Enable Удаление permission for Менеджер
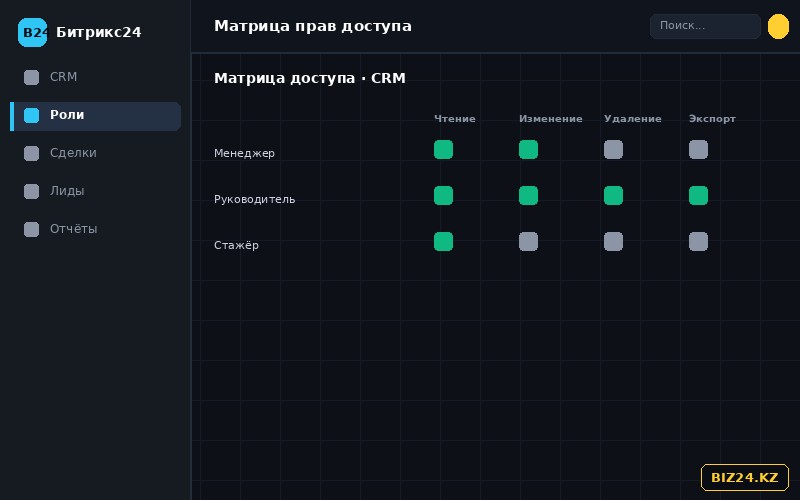800x500 pixels. tap(613, 149)
